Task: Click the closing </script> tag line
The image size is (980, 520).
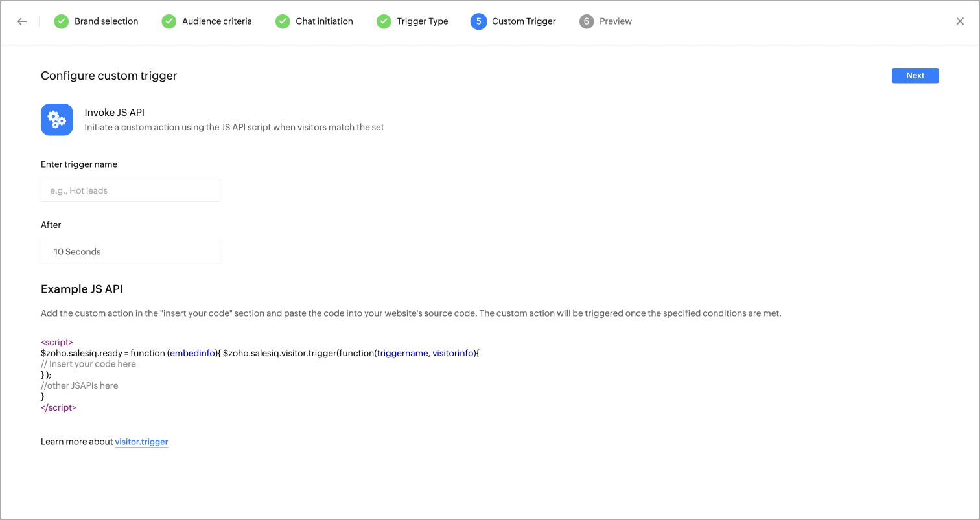Action: pos(58,408)
